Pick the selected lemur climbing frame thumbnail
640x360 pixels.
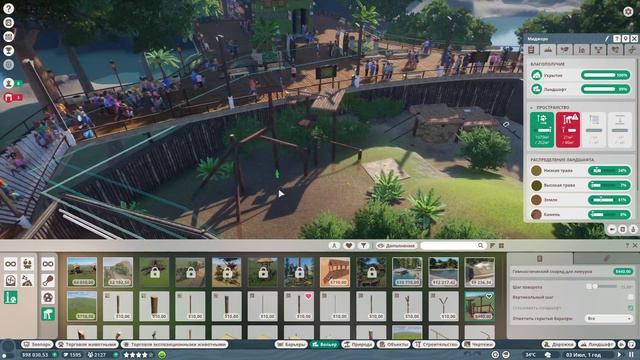pyautogui.click(x=479, y=306)
